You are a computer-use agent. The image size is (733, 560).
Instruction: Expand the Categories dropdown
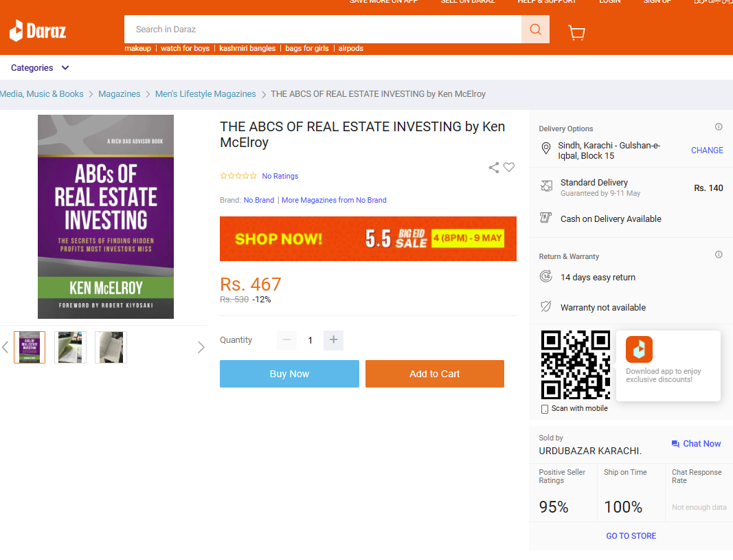(x=40, y=68)
